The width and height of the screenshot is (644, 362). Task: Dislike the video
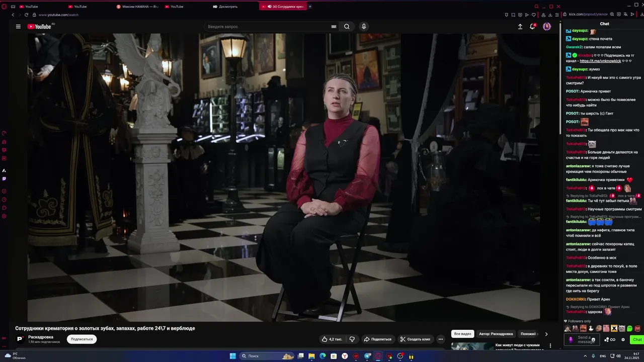(352, 339)
